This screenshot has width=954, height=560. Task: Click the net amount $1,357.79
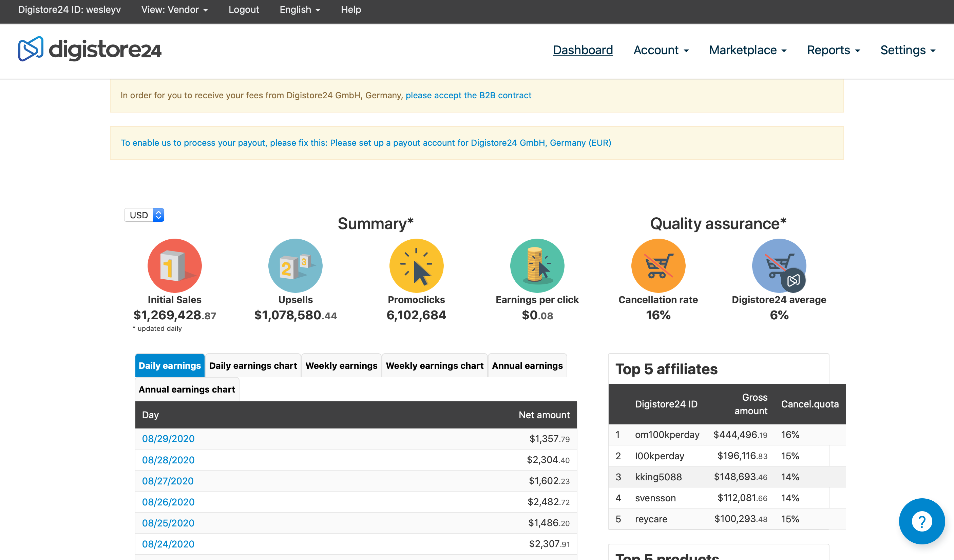pos(549,439)
